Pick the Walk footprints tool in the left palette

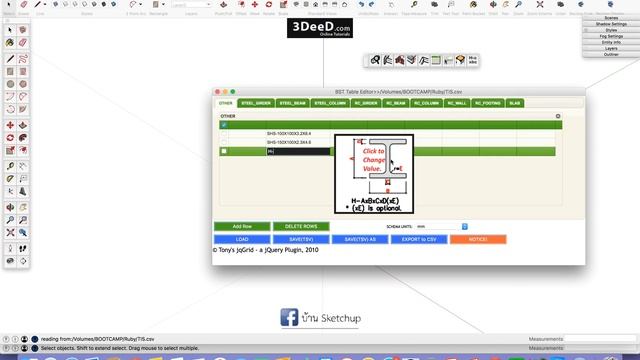[x=23, y=249]
